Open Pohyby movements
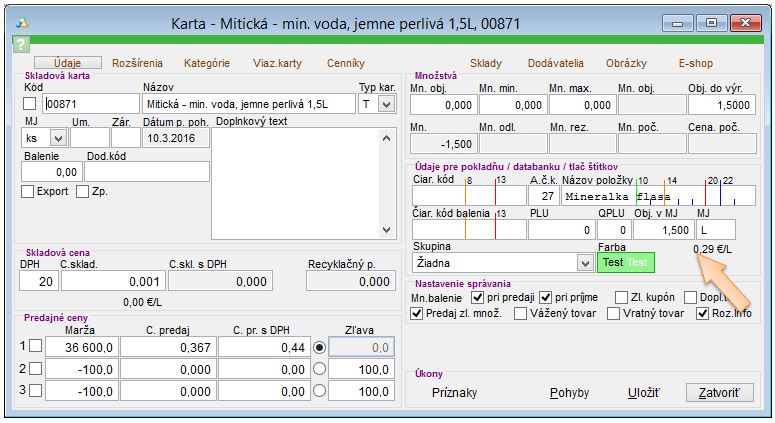The image size is (775, 423). tap(569, 393)
